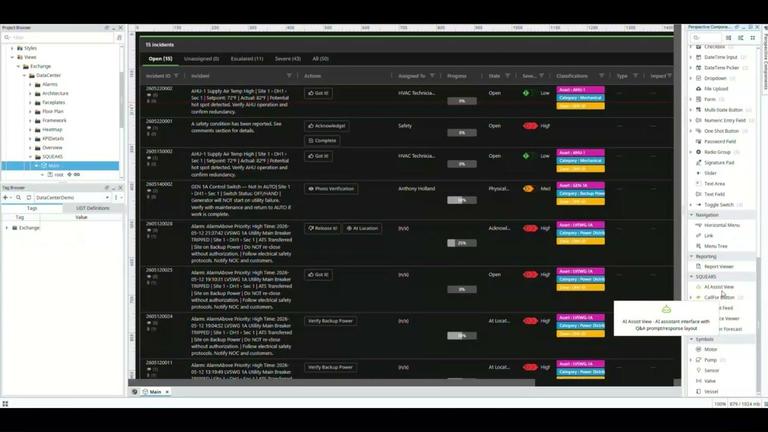768x432 pixels.
Task: Collapse the SQUEAKS folder
Action: (x=30, y=157)
